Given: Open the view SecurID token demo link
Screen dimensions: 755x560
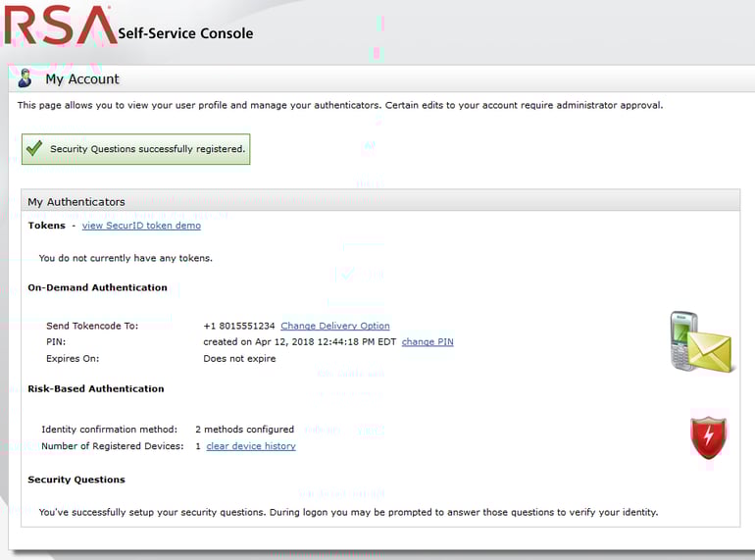Looking at the screenshot, I should [x=141, y=226].
